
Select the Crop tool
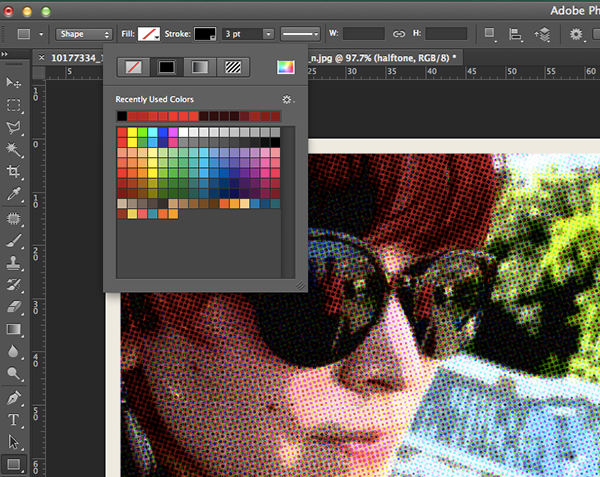[x=14, y=172]
